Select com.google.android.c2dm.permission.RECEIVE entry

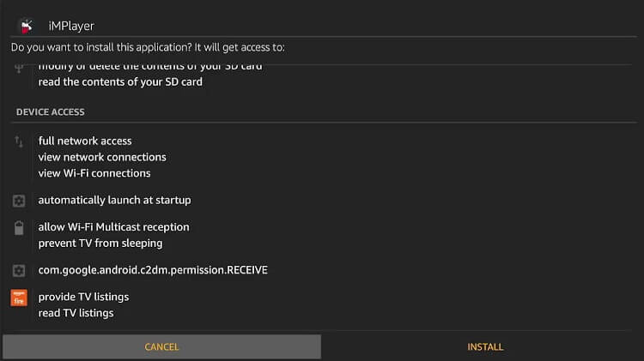(x=153, y=270)
